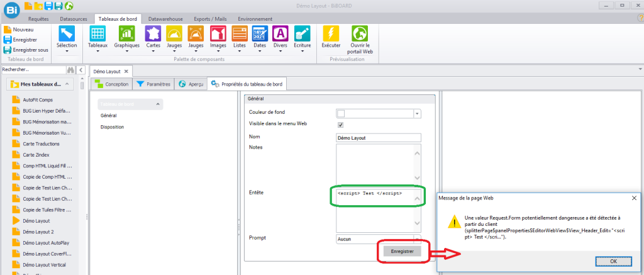Click the Listes component icon
This screenshot has height=275, width=644.
pyautogui.click(x=240, y=34)
